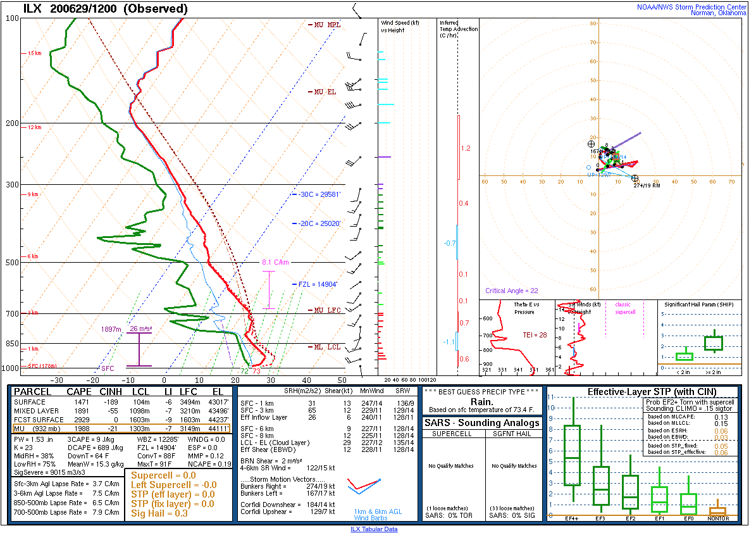Click the Critical Angle = 22 text
Viewport: 756px width, 540px height.
tap(512, 291)
